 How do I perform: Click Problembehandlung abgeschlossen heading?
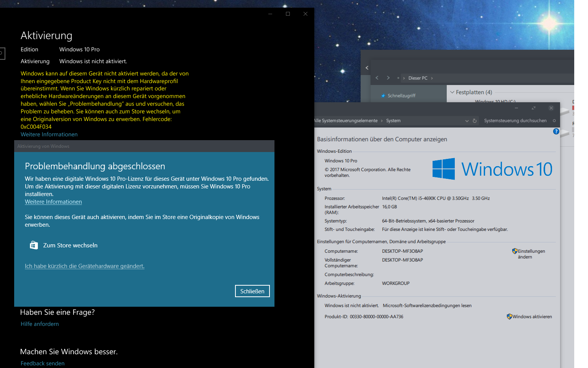95,166
